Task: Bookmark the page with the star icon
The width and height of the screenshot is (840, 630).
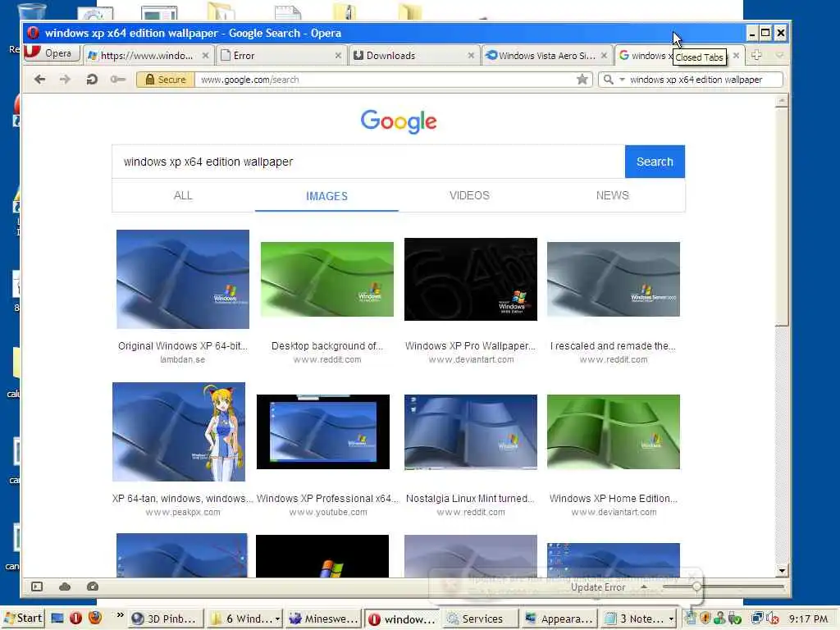Action: [x=582, y=80]
